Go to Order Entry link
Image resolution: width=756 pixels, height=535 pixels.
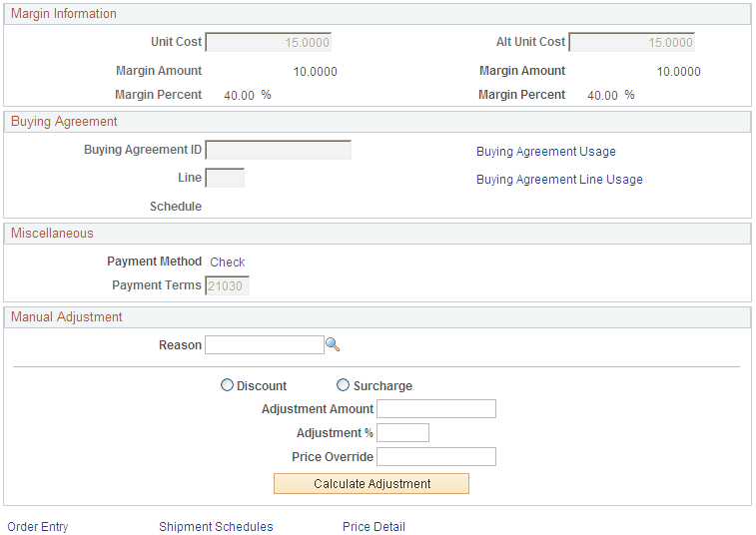(38, 526)
